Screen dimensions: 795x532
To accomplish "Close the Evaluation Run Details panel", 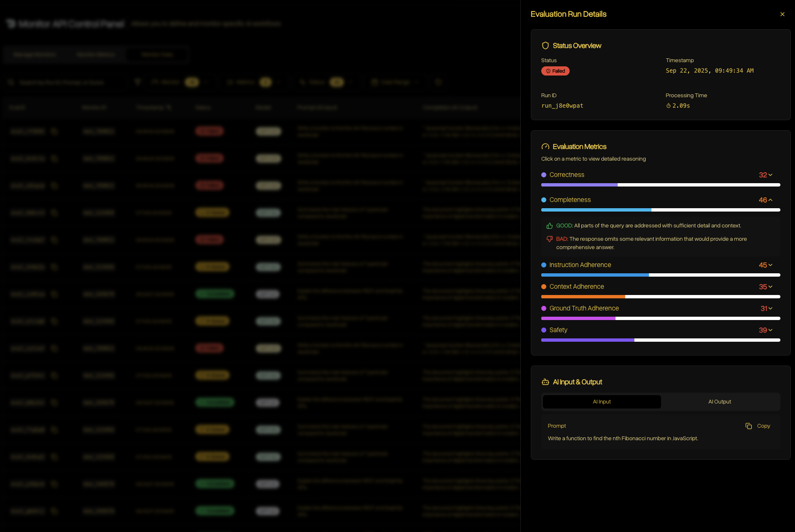I will (x=782, y=14).
